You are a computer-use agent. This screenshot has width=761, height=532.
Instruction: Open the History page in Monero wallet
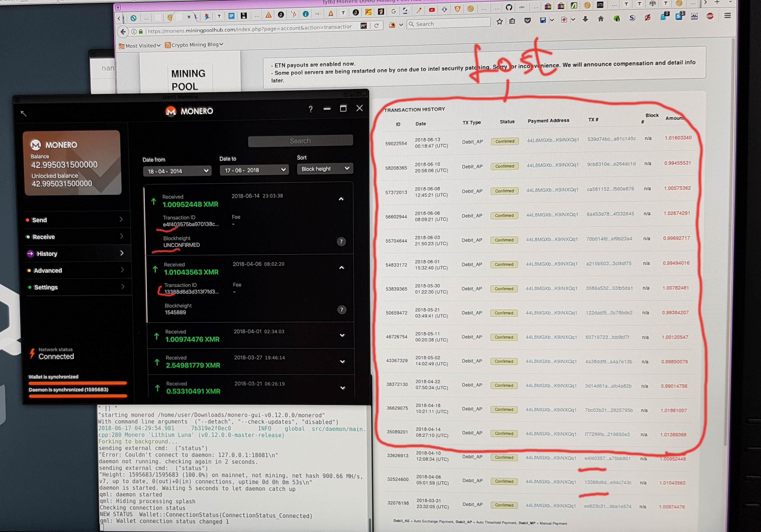[77, 254]
